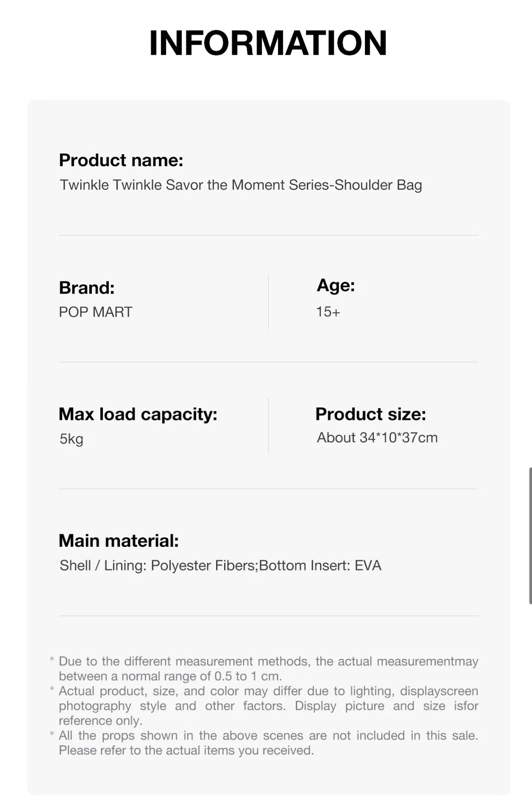The height and width of the screenshot is (799, 532).
Task: Click the scrollbar on the right edge
Action: pyautogui.click(x=530, y=536)
